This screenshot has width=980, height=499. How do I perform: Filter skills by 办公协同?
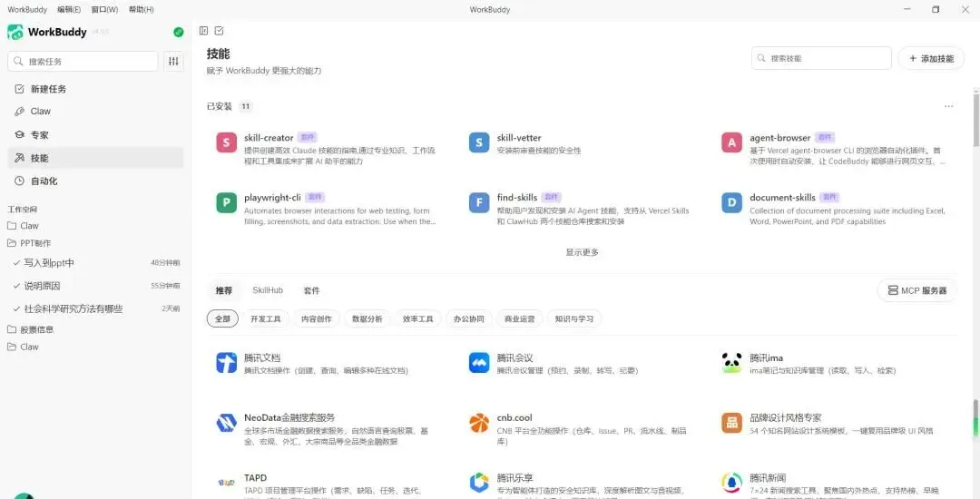pyautogui.click(x=469, y=319)
